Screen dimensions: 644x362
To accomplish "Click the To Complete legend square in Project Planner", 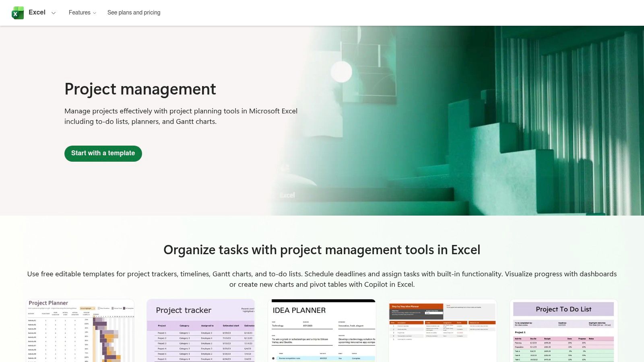I will tap(124, 308).
